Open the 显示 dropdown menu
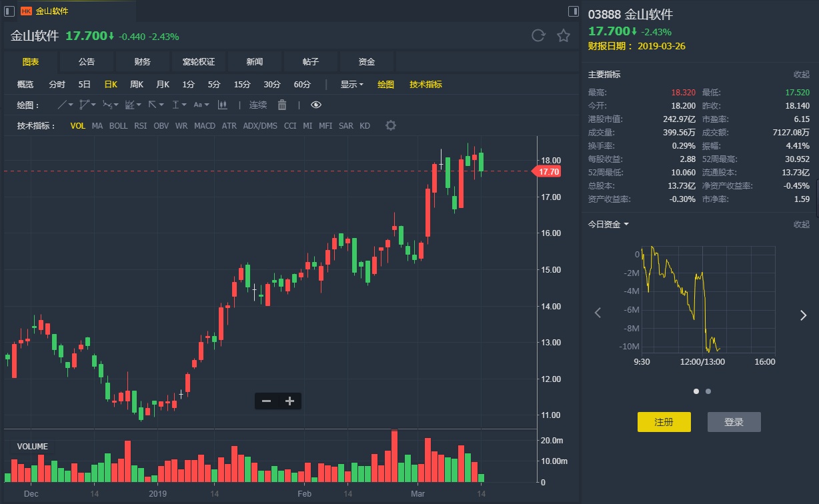 click(x=351, y=85)
